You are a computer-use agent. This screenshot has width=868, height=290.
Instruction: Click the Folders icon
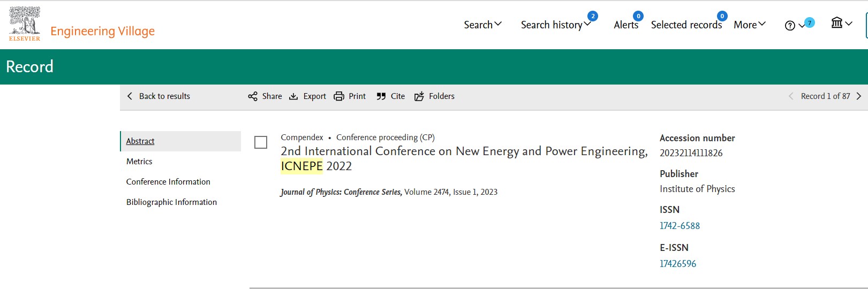coord(419,96)
